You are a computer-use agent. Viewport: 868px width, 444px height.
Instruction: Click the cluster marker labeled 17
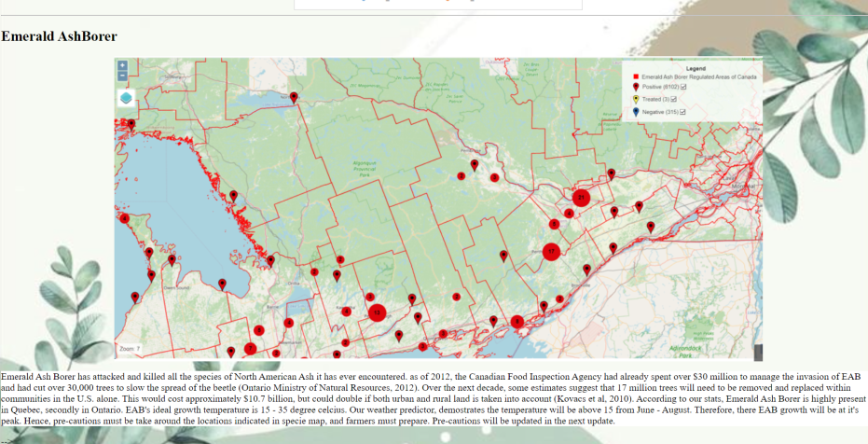click(551, 252)
